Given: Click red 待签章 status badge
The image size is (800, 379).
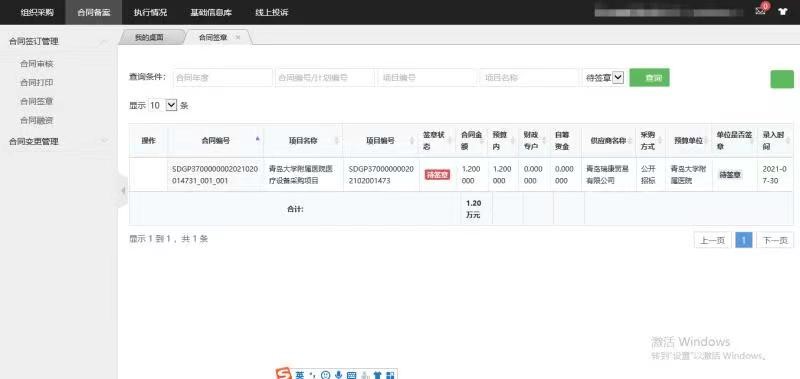Looking at the screenshot, I should 437,175.
